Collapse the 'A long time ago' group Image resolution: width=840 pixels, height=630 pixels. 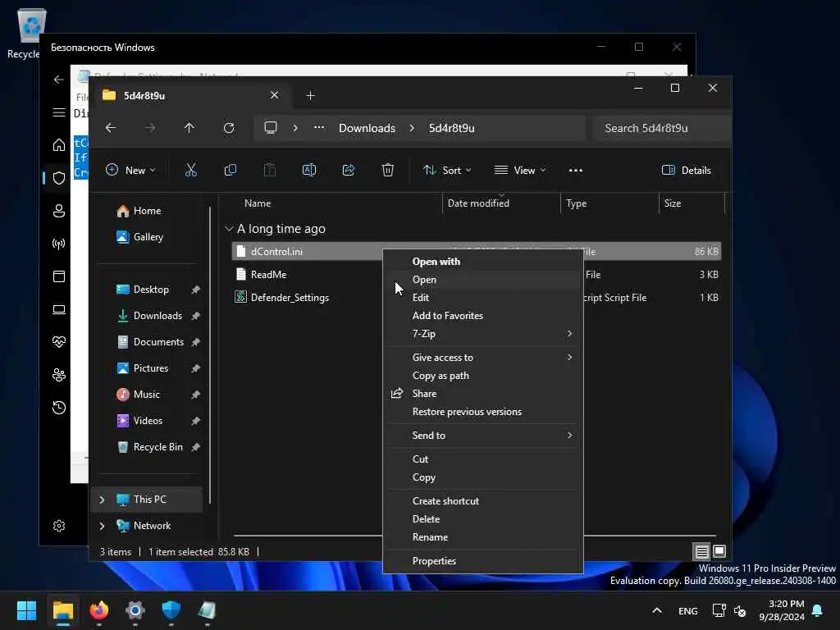point(229,229)
